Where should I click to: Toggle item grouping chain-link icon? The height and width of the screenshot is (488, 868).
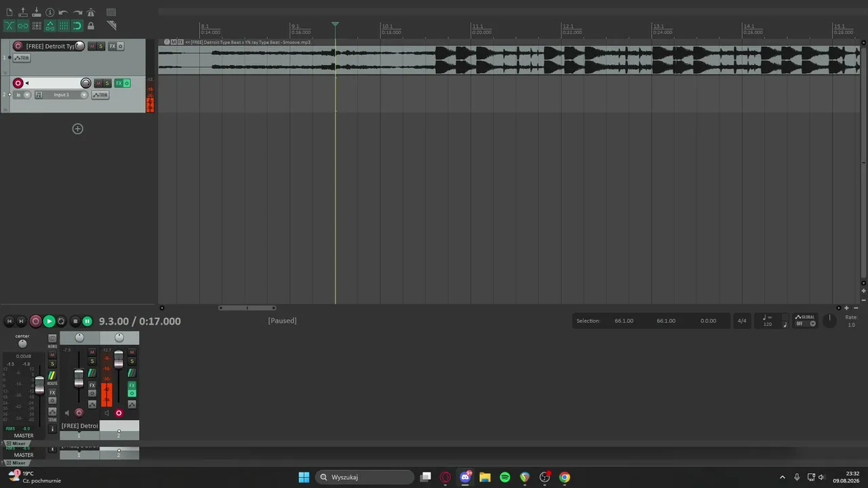click(23, 26)
